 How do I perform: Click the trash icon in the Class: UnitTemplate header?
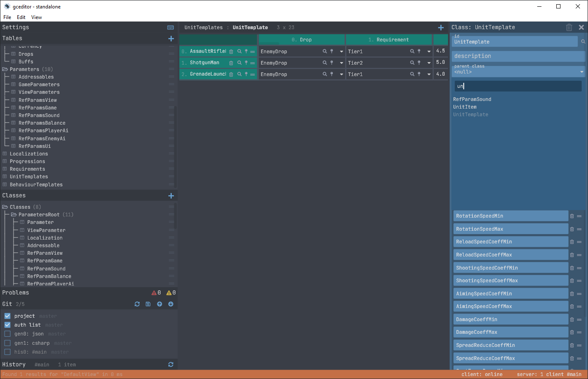pos(569,27)
